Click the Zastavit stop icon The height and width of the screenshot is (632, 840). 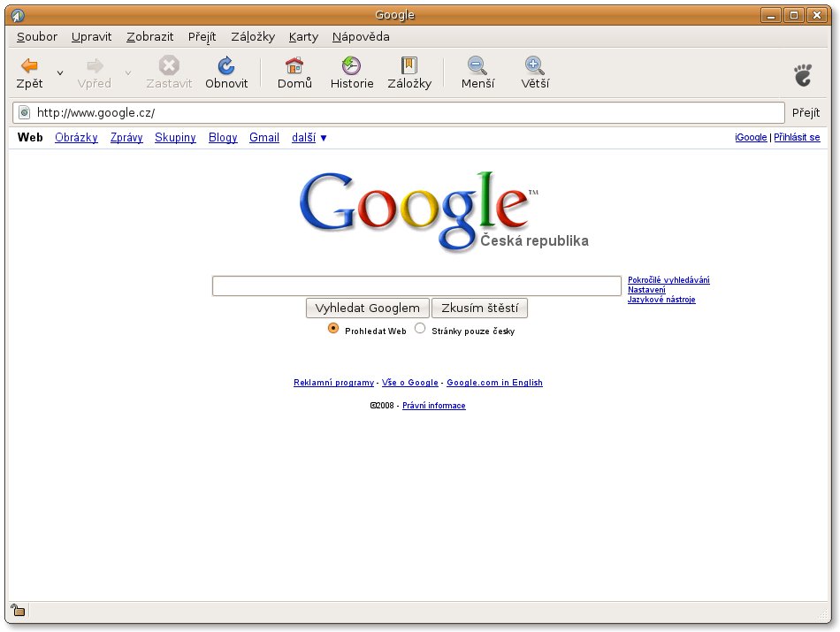coord(169,66)
